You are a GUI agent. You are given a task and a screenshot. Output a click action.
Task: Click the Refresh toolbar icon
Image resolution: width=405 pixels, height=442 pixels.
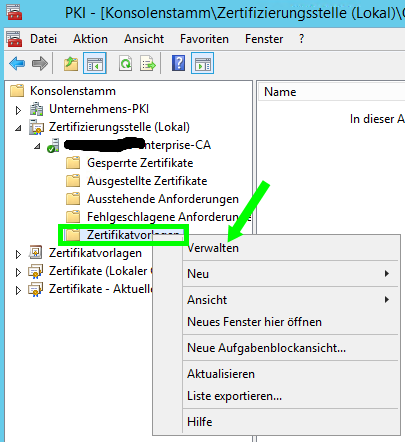pyautogui.click(x=125, y=63)
